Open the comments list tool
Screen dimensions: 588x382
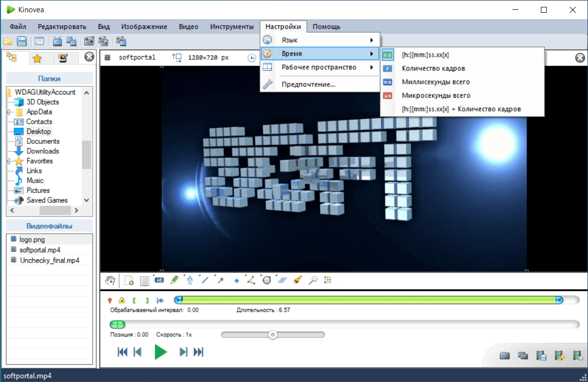point(144,280)
